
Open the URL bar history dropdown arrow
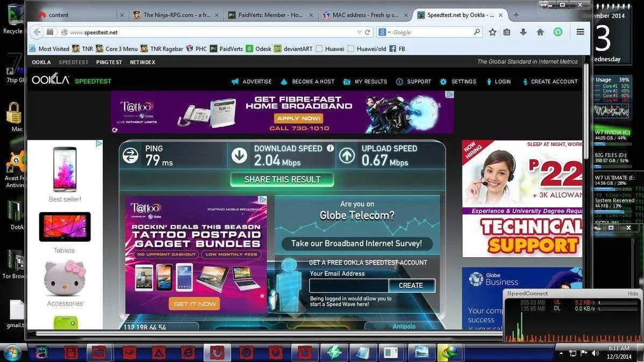click(x=359, y=32)
